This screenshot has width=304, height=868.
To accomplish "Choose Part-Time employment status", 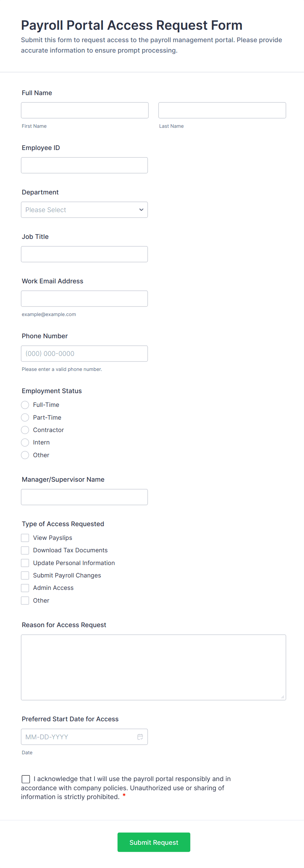I will 25,417.
